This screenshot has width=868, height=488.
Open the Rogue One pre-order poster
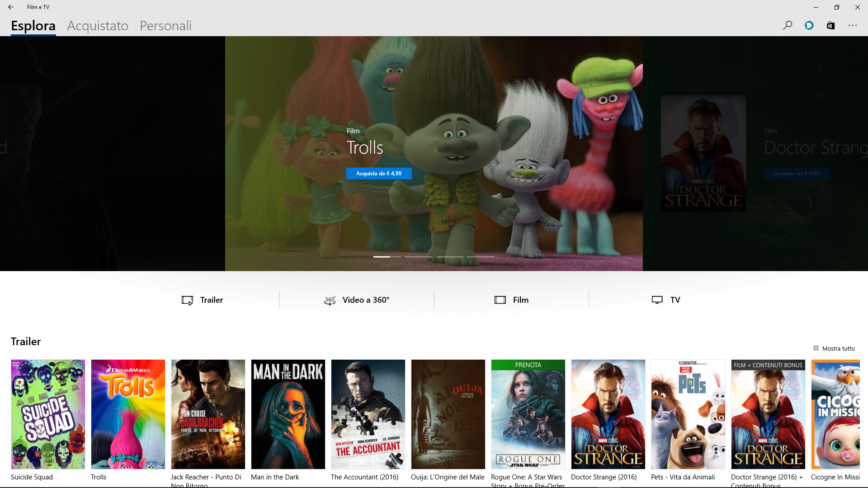pyautogui.click(x=528, y=414)
